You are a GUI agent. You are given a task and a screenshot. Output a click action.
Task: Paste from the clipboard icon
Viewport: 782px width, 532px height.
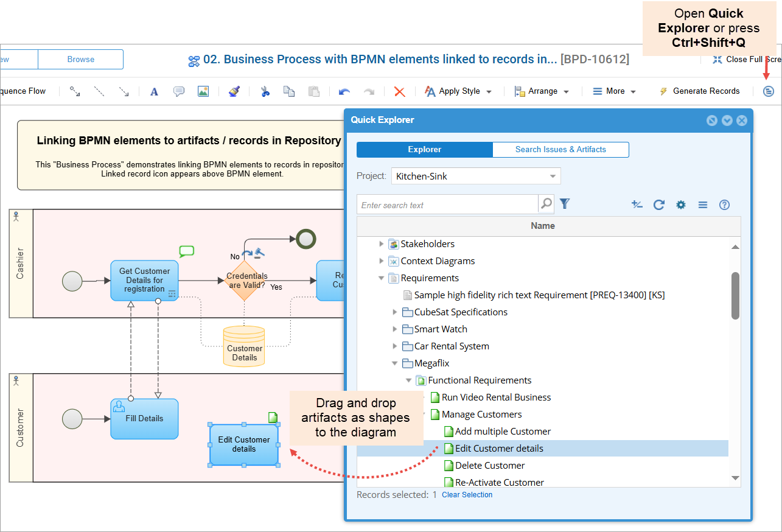(x=313, y=91)
